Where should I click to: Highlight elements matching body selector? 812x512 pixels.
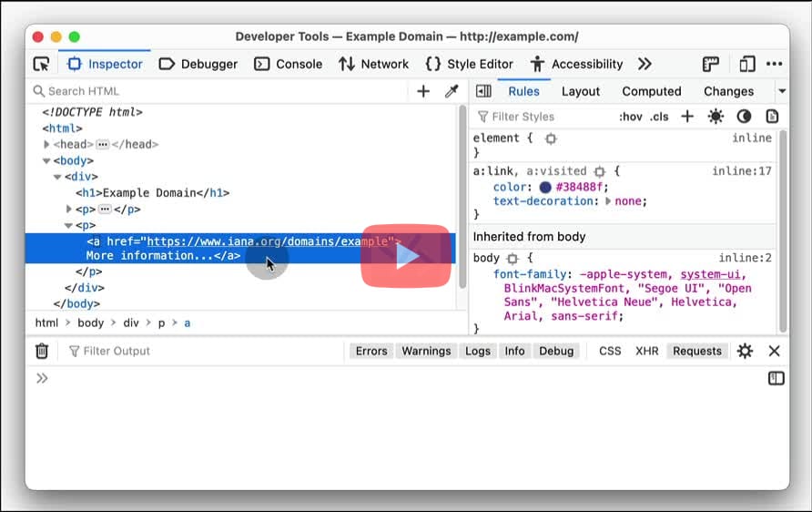click(513, 258)
